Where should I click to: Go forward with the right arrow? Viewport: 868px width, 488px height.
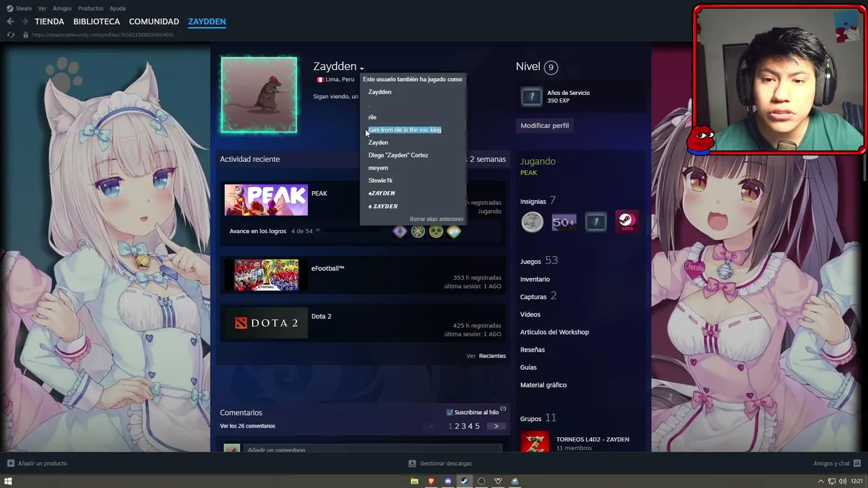click(24, 22)
